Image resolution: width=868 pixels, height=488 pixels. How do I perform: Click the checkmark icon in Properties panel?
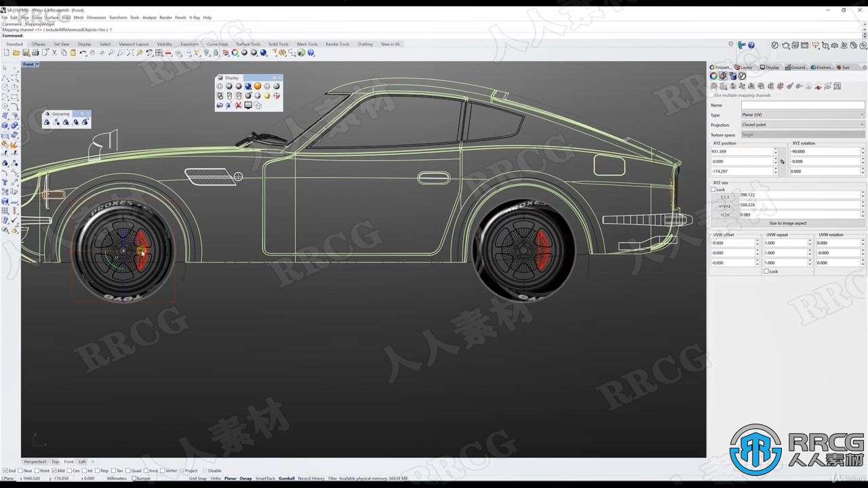[x=742, y=76]
